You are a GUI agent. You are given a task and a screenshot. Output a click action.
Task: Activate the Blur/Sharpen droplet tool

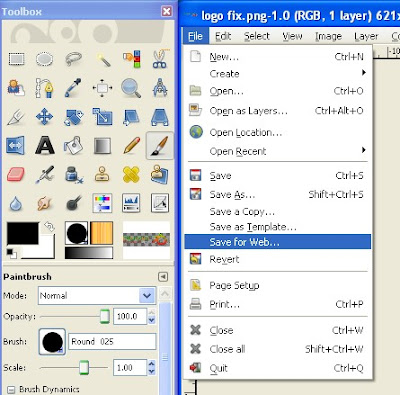coord(16,203)
